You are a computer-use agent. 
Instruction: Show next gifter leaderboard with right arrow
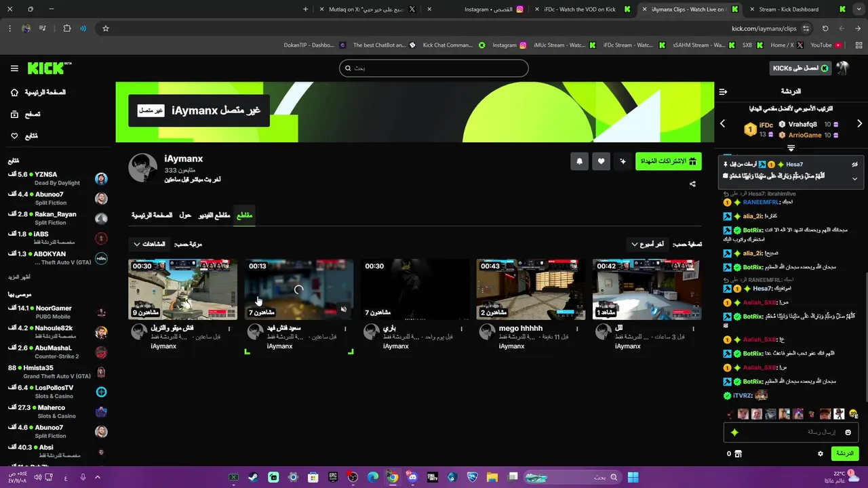[859, 123]
